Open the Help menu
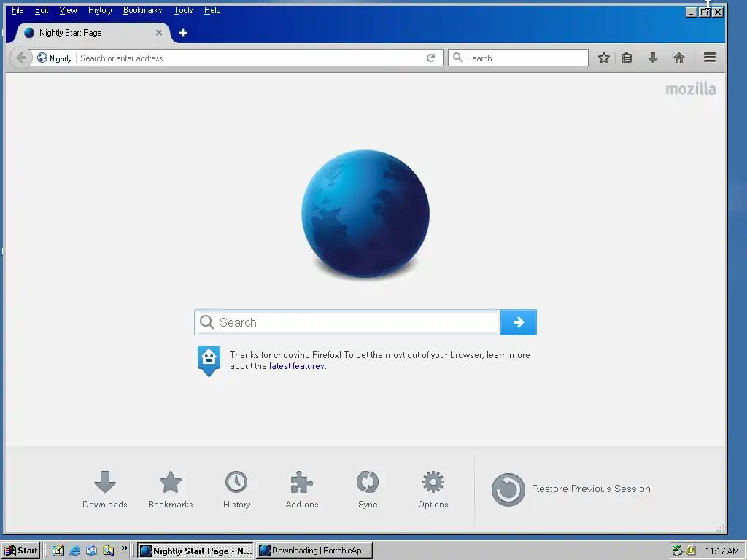The width and height of the screenshot is (747, 560). click(212, 10)
